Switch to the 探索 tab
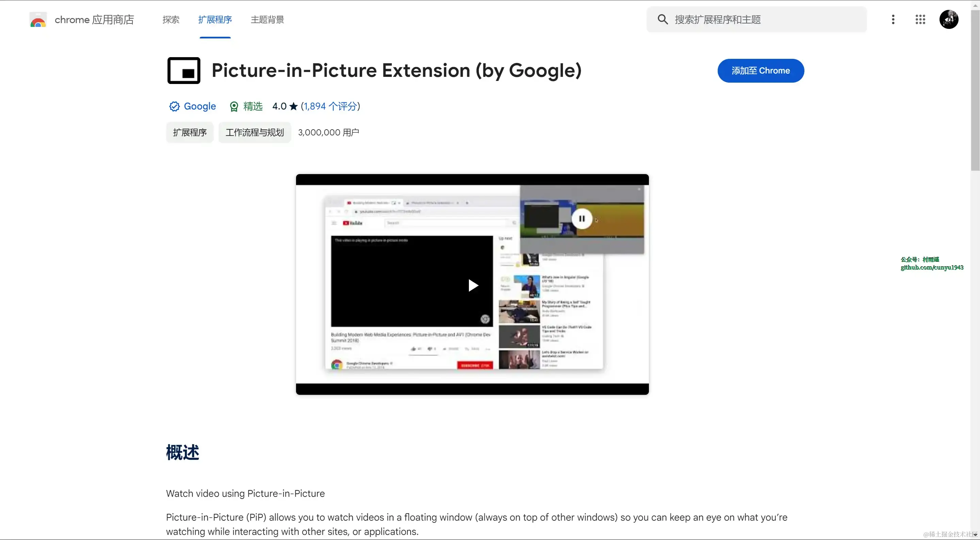980x540 pixels. [171, 20]
